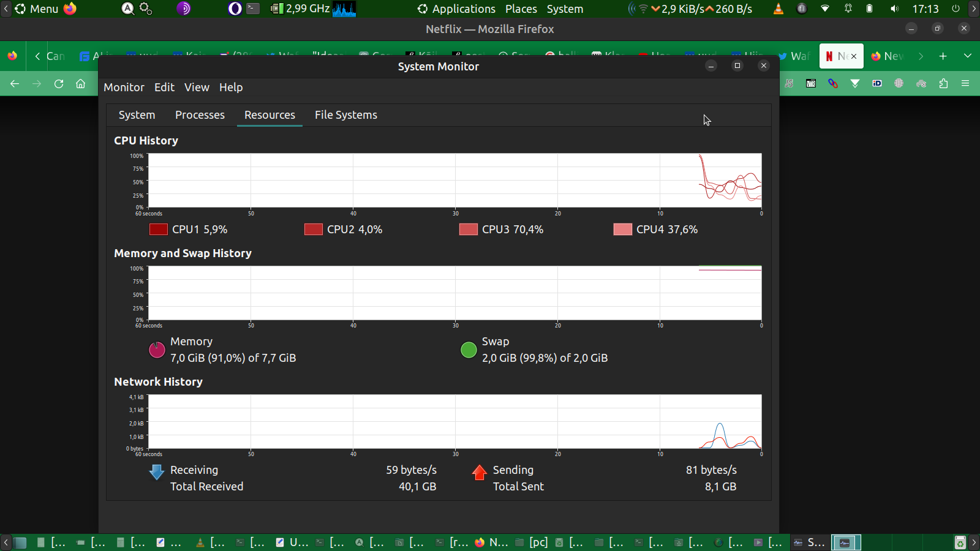980x551 pixels.
Task: Close the Netflix tab in Firefox
Action: (x=854, y=56)
